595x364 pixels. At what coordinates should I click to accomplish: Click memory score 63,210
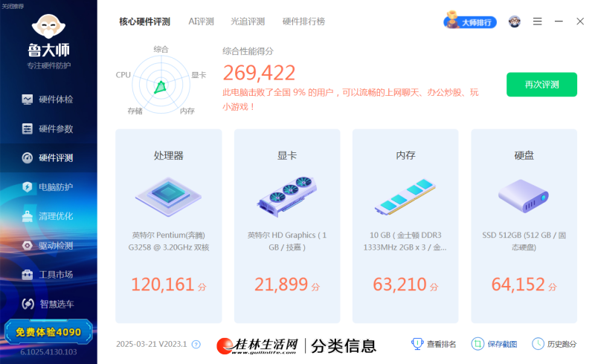tap(399, 285)
